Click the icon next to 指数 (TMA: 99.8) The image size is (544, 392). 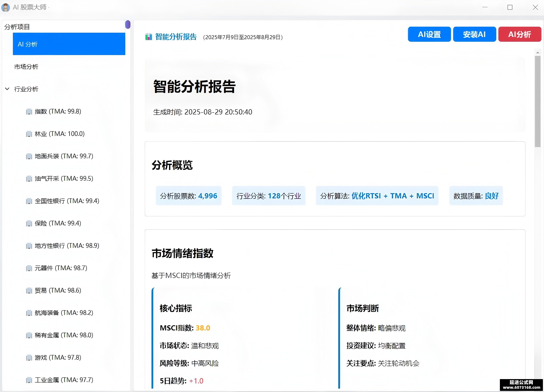tap(29, 111)
